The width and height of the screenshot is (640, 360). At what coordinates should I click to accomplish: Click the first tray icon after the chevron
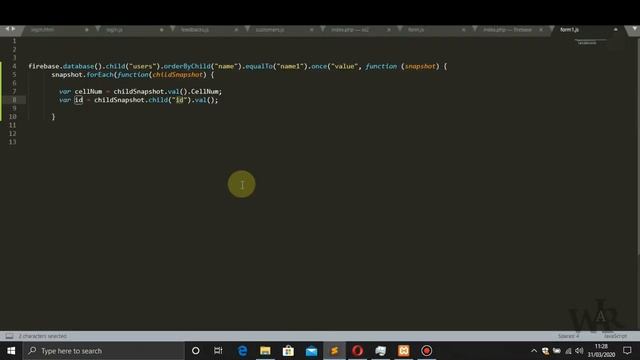click(546, 351)
